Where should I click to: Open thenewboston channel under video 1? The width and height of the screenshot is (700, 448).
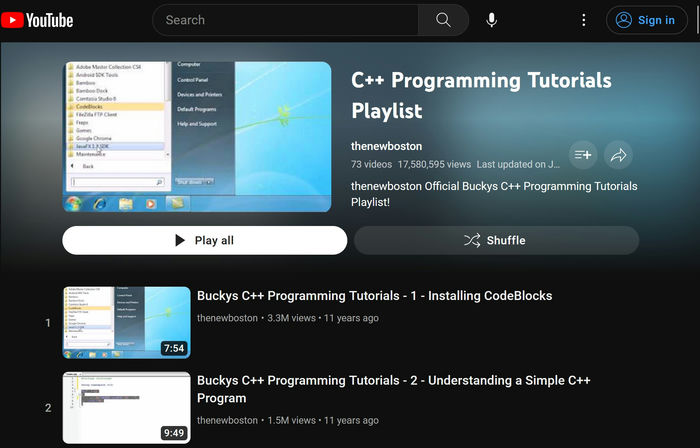coord(227,318)
